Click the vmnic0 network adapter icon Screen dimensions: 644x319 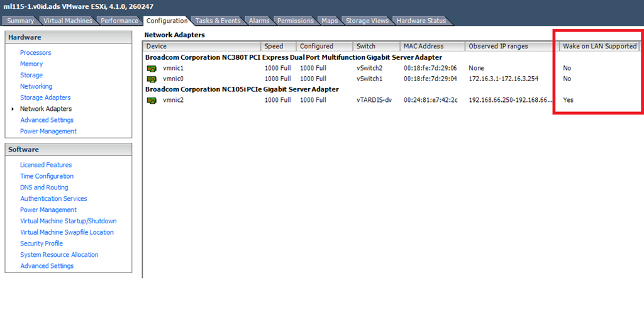point(151,79)
